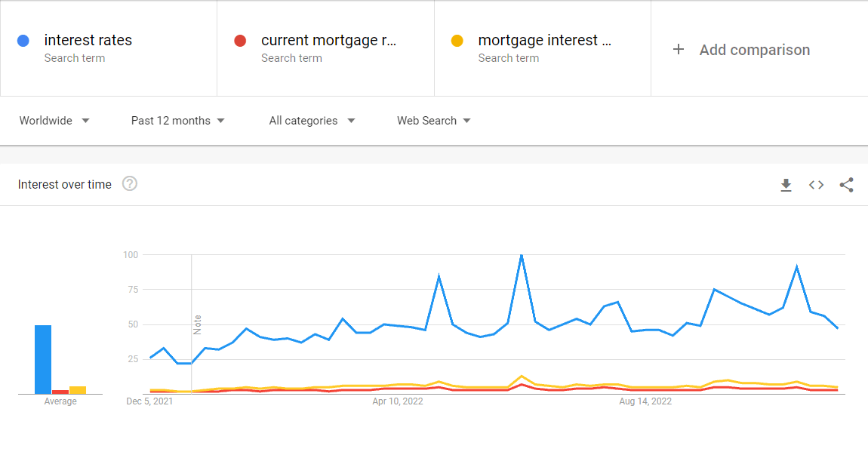This screenshot has width=868, height=458.
Task: Click the blue dot beside interest rates
Action: point(23,41)
